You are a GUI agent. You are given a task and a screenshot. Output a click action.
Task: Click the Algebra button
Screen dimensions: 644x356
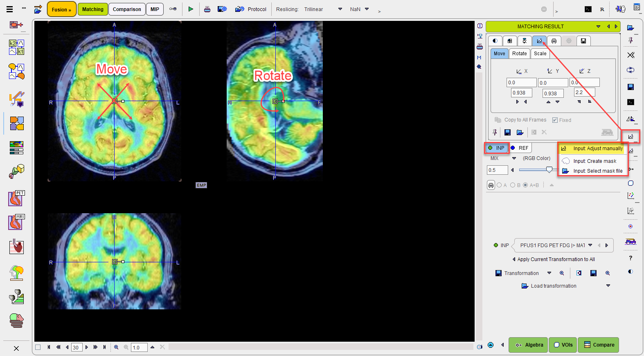529,345
